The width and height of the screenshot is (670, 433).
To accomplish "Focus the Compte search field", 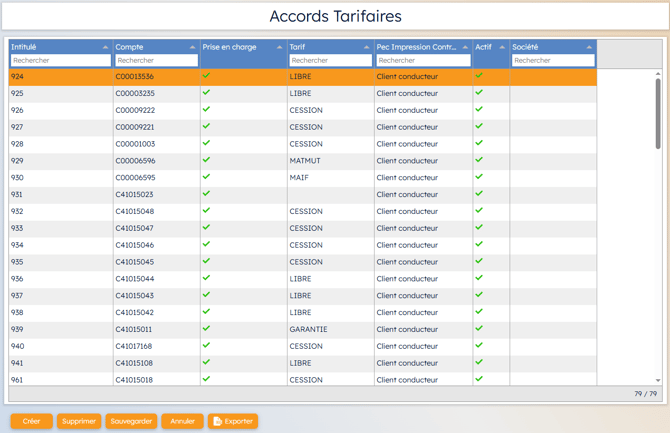I will click(156, 60).
